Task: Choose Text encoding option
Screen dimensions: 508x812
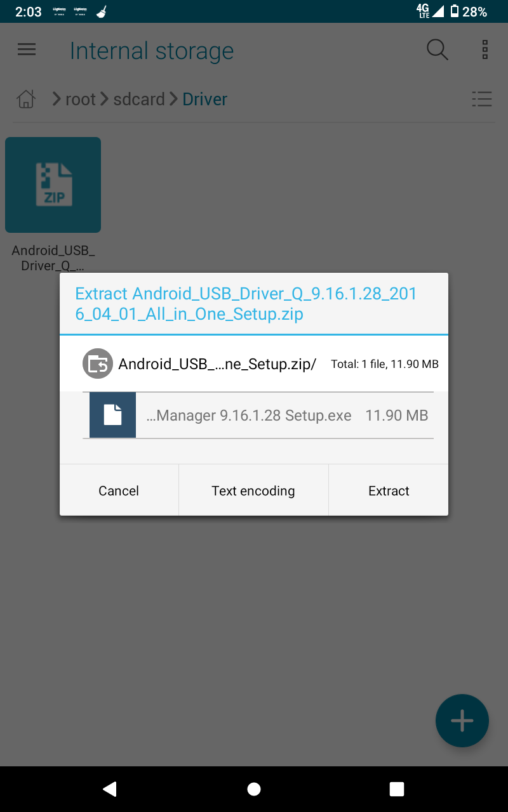Action: pyautogui.click(x=253, y=490)
